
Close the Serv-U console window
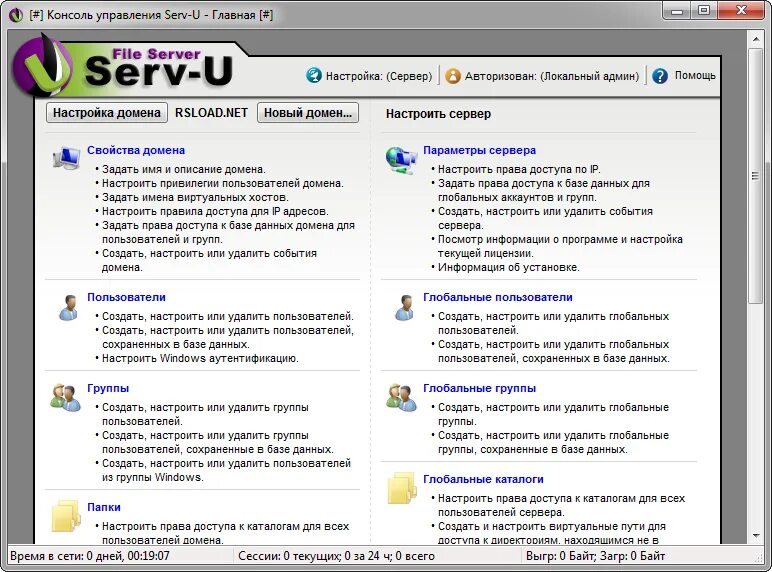(741, 10)
